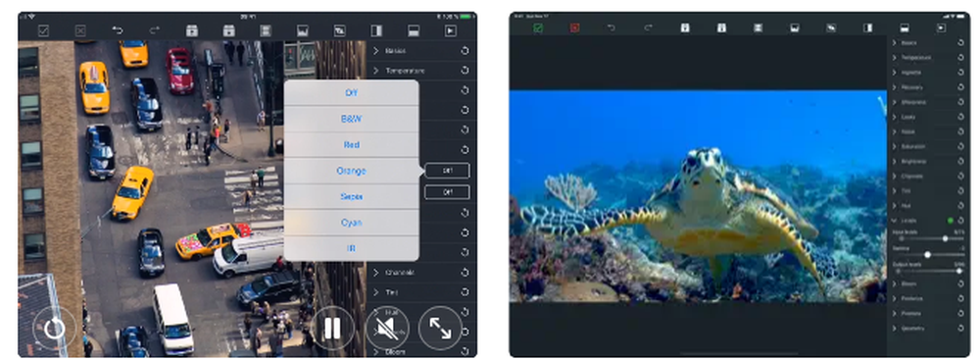980x359 pixels.
Task: Select B&W in the filter popup list
Action: [351, 119]
